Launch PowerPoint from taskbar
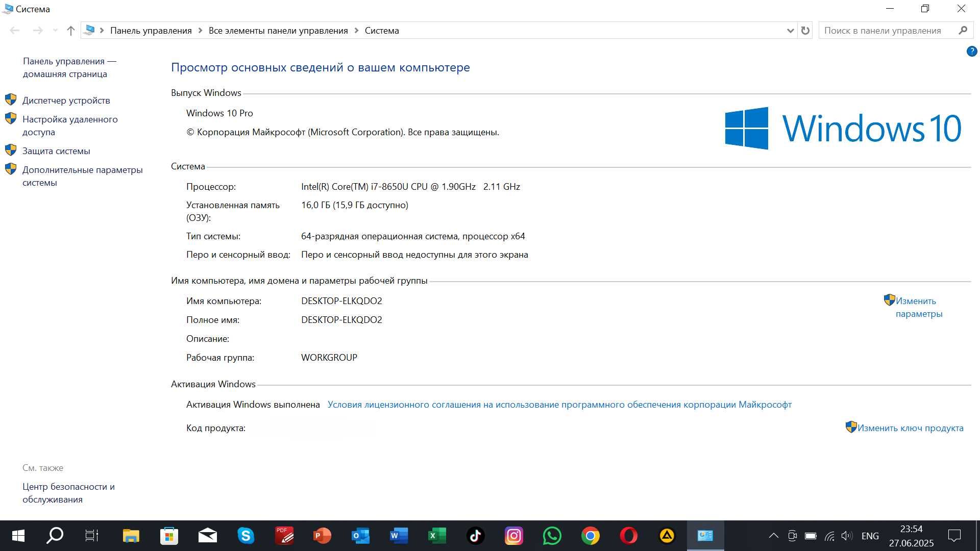Screen dimensions: 980x551 click(322, 536)
